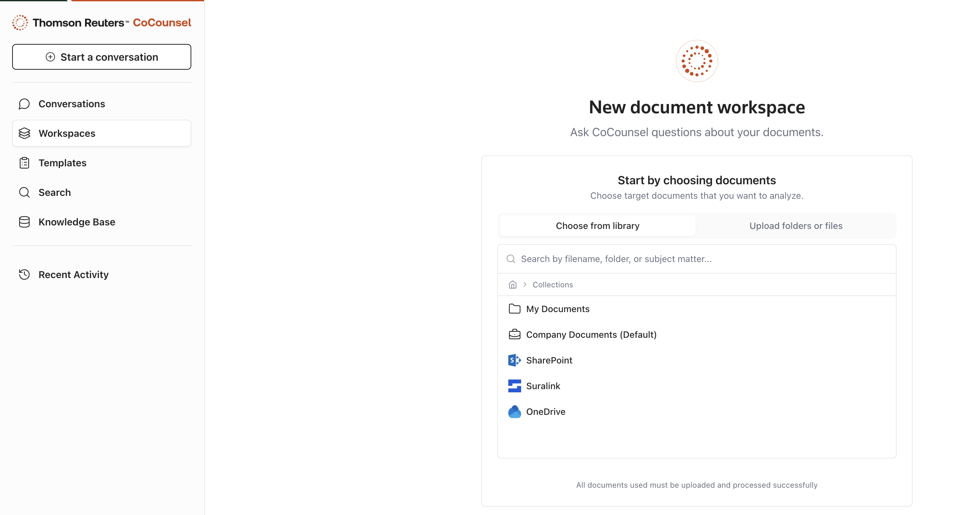Click the Thomson Reuters CoCounsel logo
This screenshot has width=980, height=515.
coord(101,23)
